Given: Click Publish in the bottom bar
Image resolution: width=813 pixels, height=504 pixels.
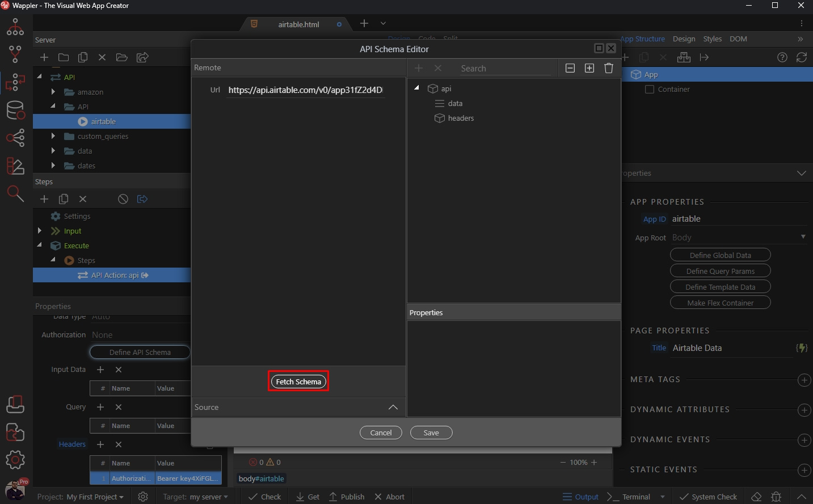Looking at the screenshot, I should point(347,497).
